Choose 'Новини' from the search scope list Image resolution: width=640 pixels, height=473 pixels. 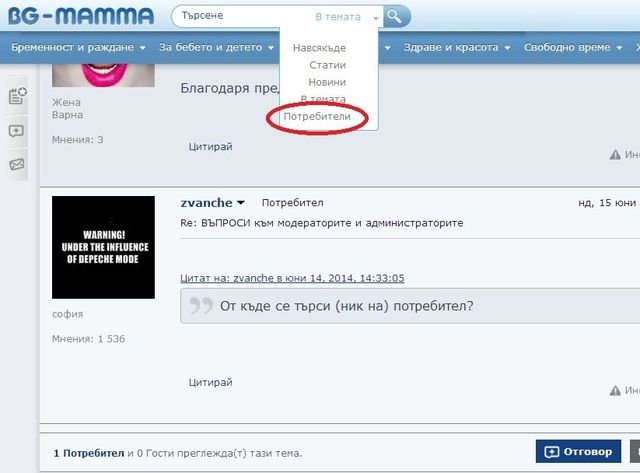click(327, 82)
